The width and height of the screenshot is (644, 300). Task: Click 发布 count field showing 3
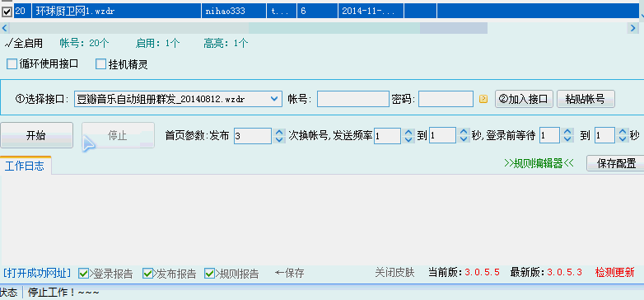pyautogui.click(x=253, y=136)
